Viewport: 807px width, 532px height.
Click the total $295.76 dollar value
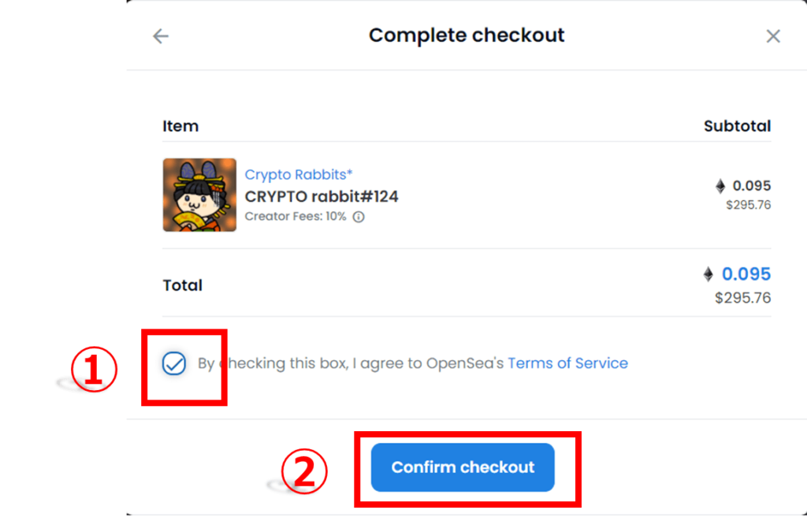point(742,298)
